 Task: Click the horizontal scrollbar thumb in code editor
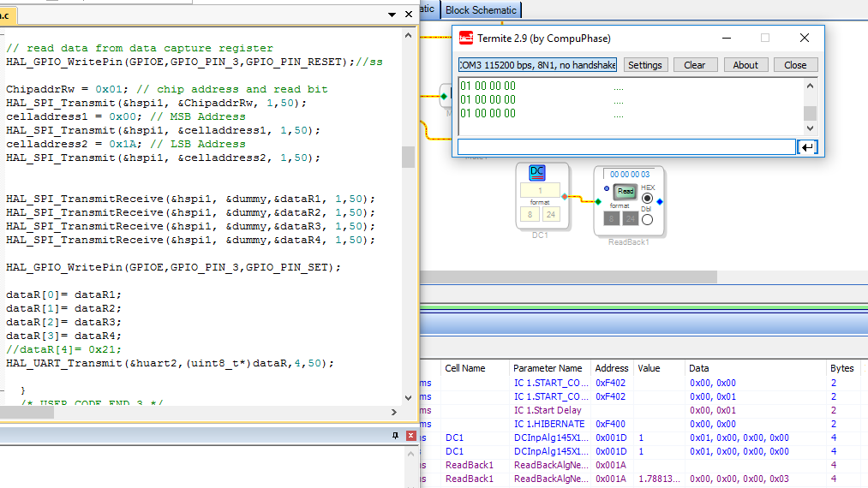pos(27,412)
